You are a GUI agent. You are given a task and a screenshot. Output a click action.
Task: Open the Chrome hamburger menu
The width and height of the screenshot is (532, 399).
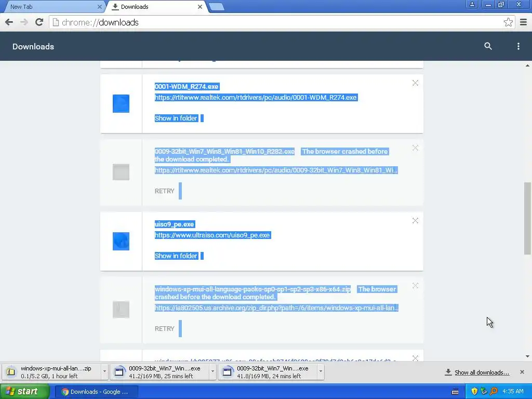click(524, 22)
